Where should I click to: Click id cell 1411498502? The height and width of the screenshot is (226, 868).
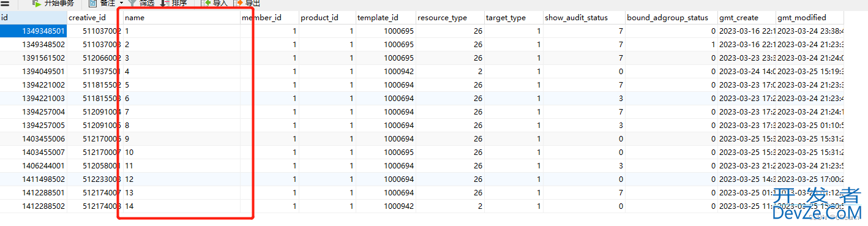(x=33, y=179)
